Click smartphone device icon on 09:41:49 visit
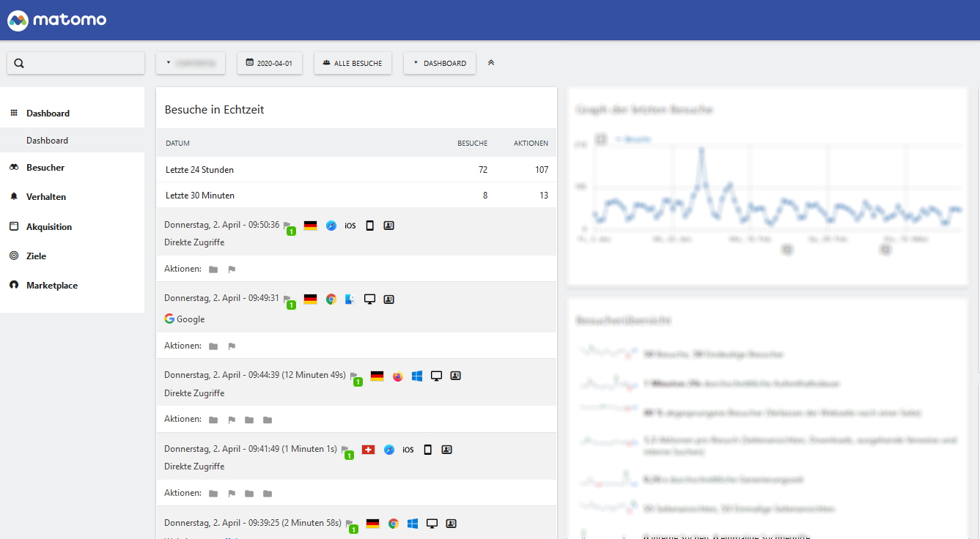 click(428, 450)
